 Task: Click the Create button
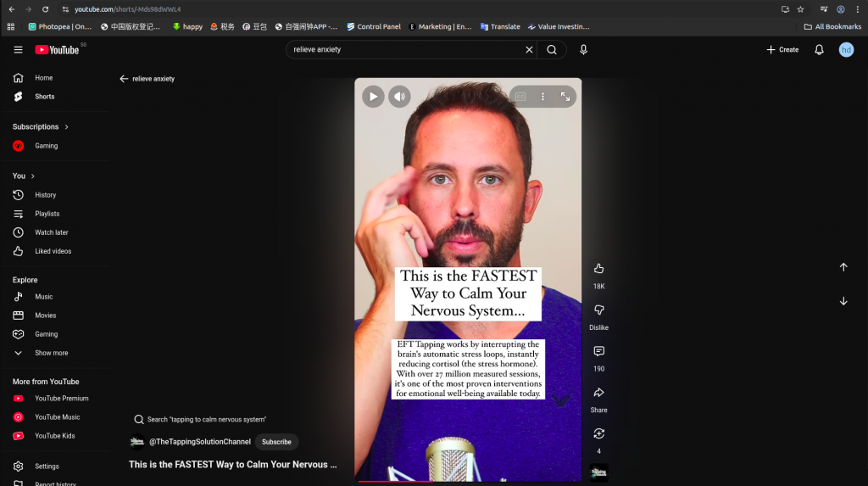pyautogui.click(x=782, y=50)
